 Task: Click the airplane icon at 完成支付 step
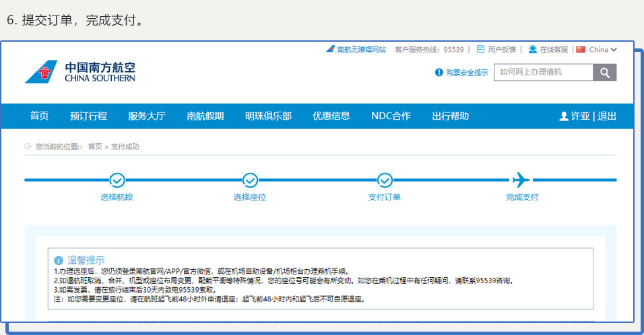click(x=521, y=180)
